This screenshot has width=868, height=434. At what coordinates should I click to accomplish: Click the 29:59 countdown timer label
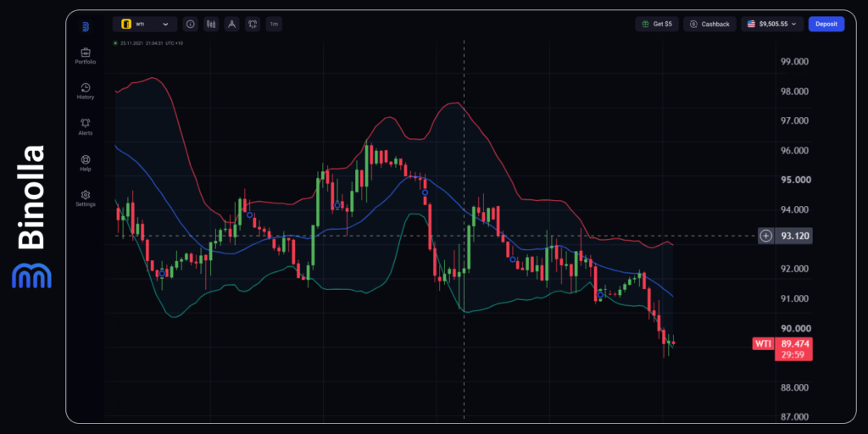coord(794,355)
